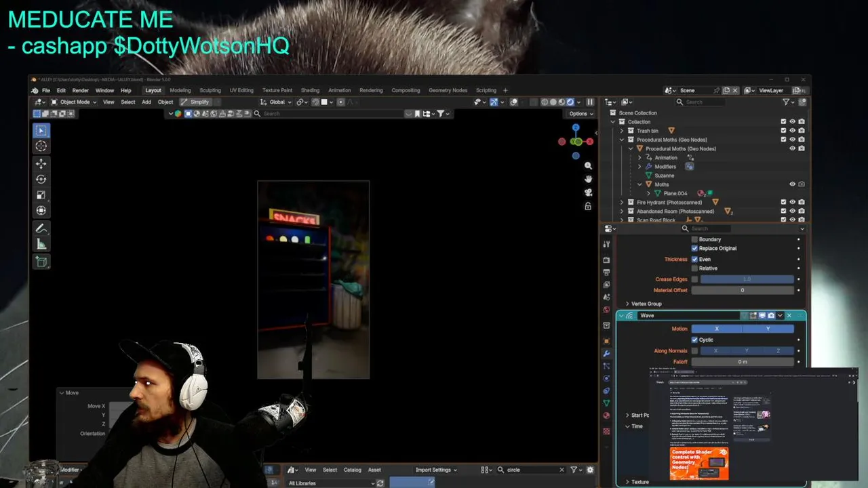Click the Material Offset value field
Screen dimensions: 868x488
(x=743, y=290)
